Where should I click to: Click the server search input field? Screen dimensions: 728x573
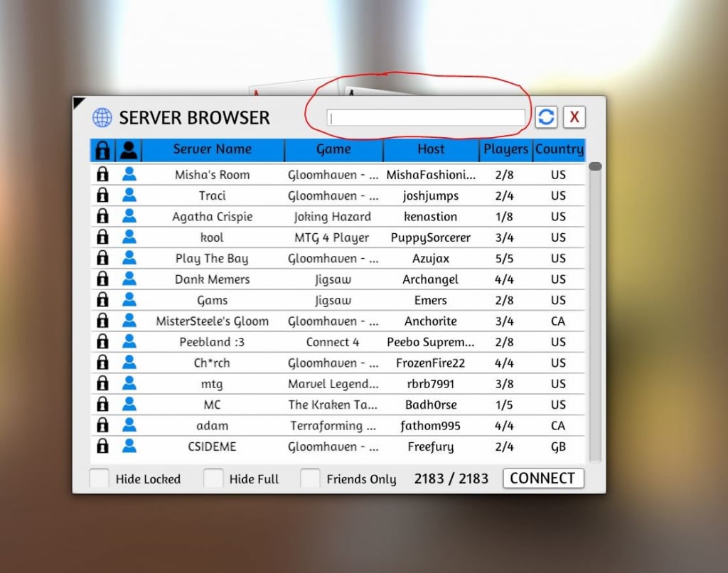coord(426,118)
